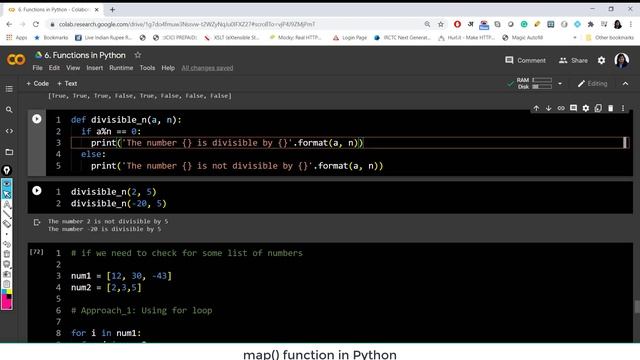Select the pen line annotation tool

[7, 213]
